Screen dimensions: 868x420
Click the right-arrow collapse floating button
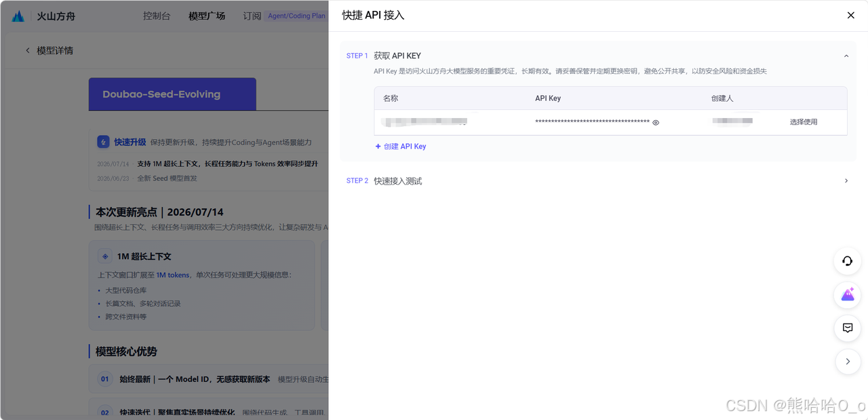[x=848, y=362]
